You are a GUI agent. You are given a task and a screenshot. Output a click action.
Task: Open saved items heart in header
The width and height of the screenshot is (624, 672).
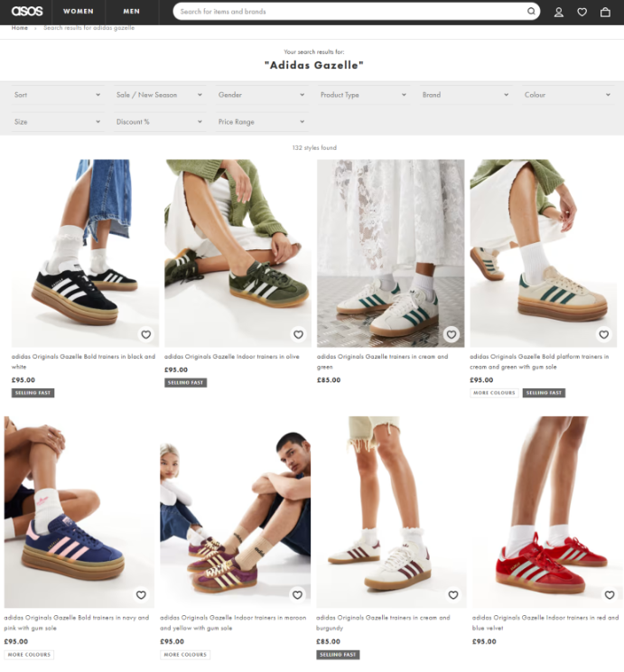[x=582, y=12]
